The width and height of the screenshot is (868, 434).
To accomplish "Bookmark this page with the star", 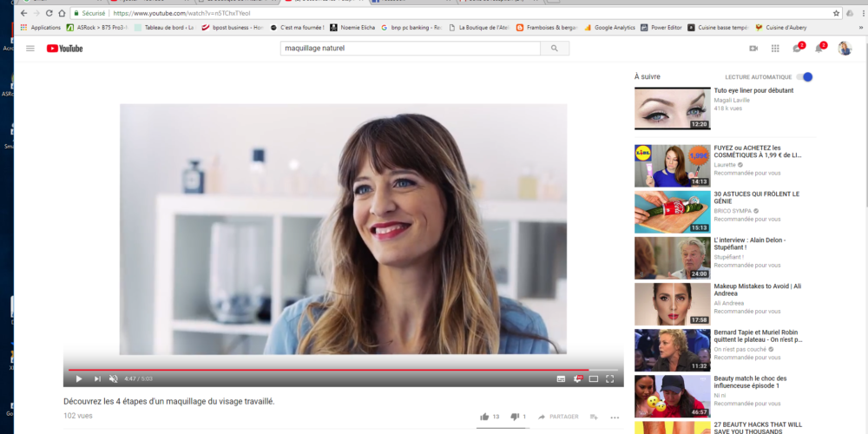I will 836,13.
